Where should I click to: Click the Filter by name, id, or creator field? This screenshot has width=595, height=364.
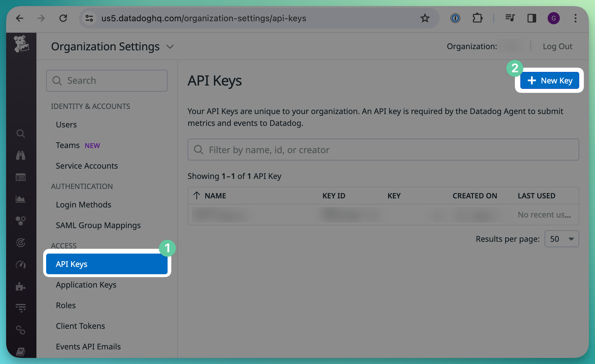coord(383,150)
